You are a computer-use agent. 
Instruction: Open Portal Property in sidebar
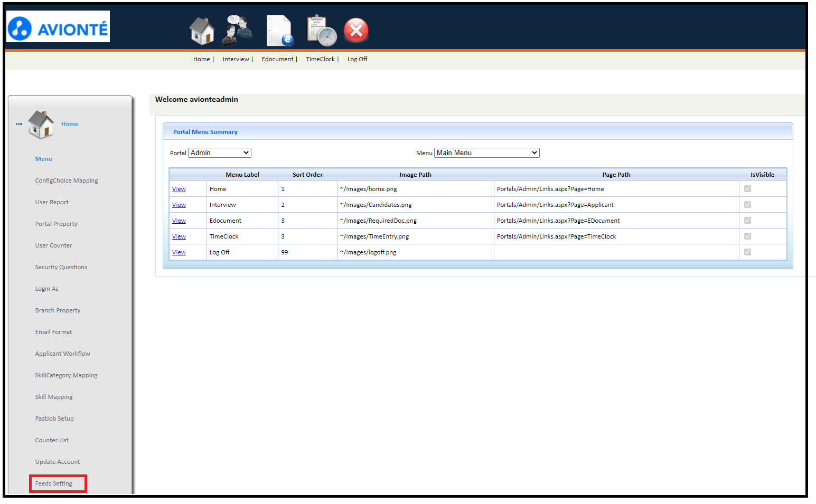[57, 224]
